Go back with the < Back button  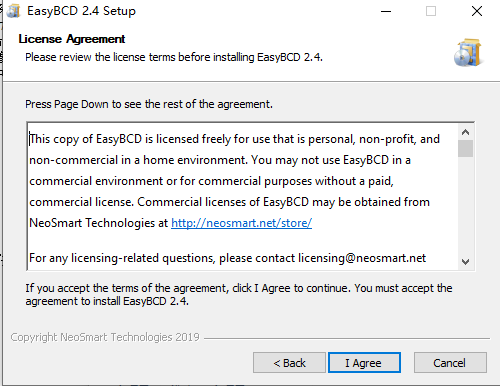pyautogui.click(x=289, y=363)
